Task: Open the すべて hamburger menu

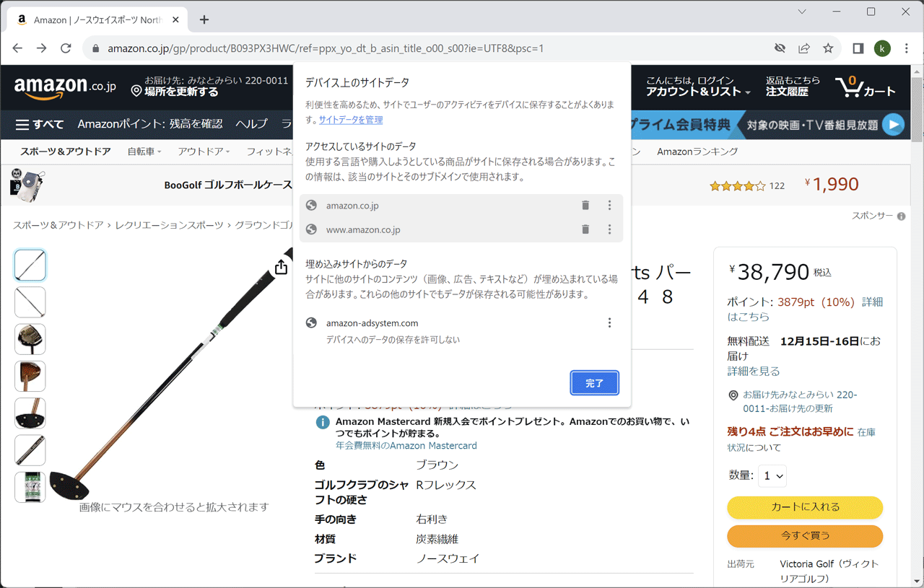Action: (x=40, y=124)
